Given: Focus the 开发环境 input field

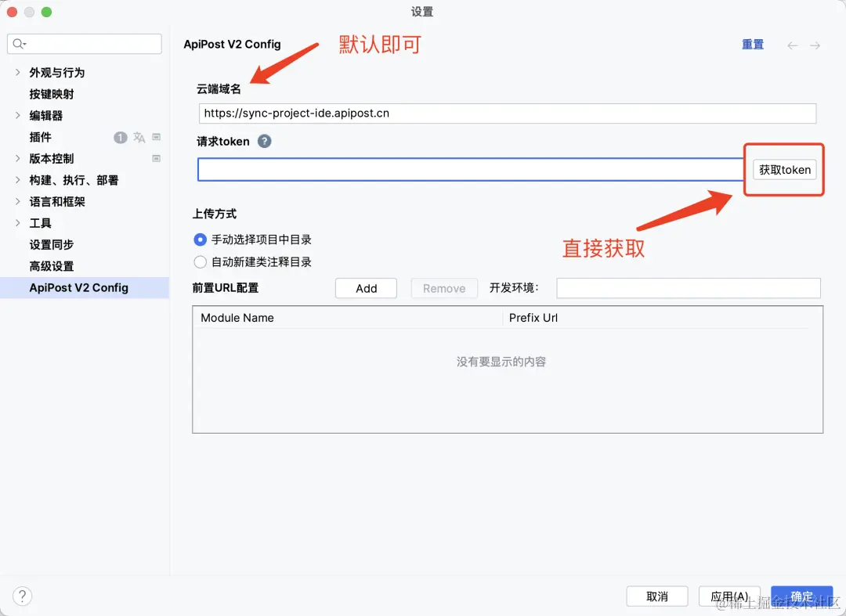Looking at the screenshot, I should [x=689, y=288].
